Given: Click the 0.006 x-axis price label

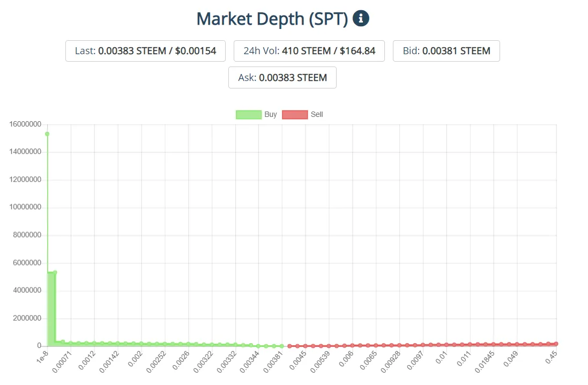Looking at the screenshot, I should (346, 361).
